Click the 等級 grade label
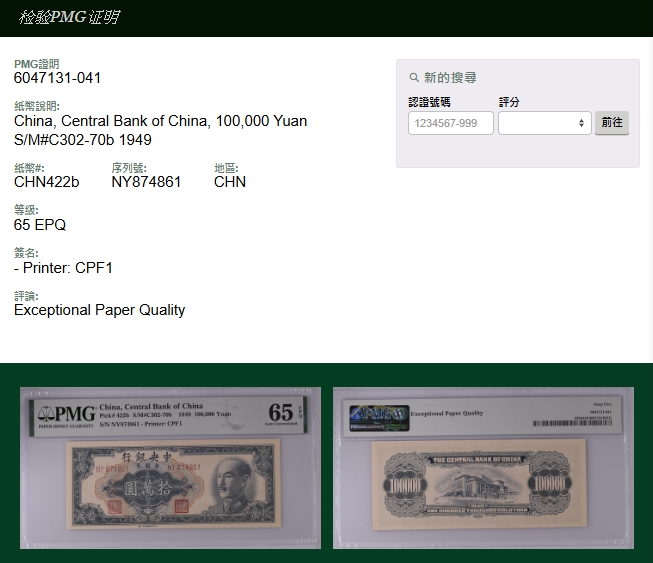Image resolution: width=653 pixels, height=563 pixels. point(26,210)
